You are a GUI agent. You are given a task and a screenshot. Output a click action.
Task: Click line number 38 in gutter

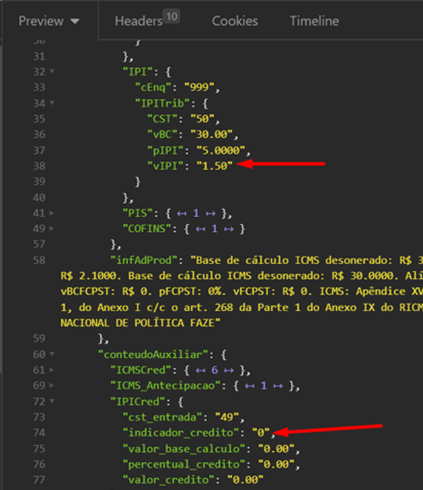click(x=39, y=166)
